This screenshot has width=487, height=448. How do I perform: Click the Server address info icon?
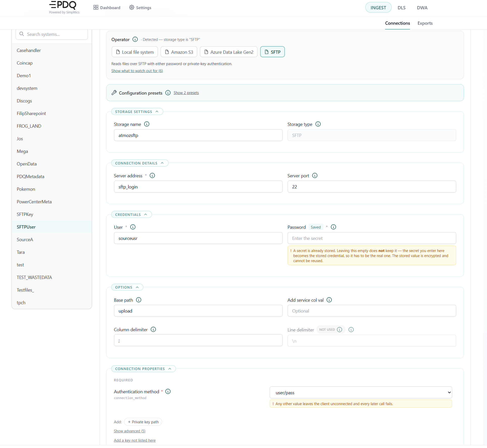[152, 176]
